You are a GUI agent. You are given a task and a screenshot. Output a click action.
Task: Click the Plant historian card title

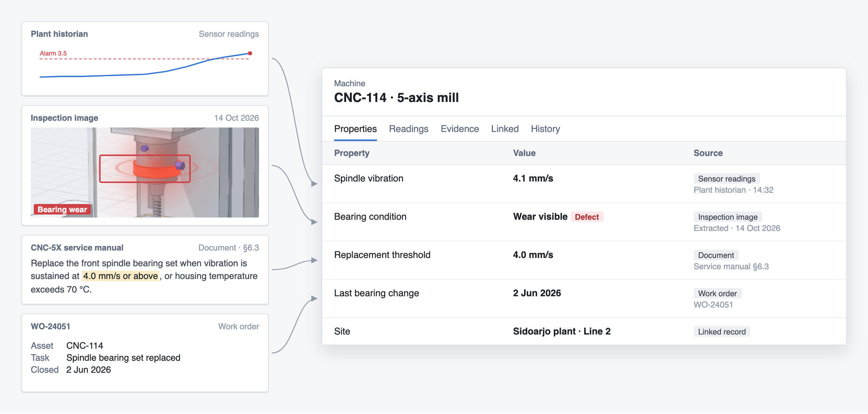pos(59,34)
